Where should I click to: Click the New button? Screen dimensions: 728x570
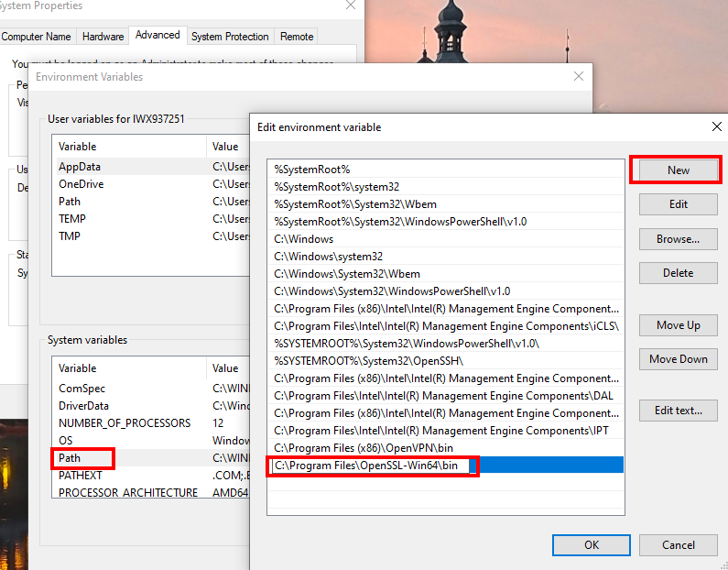pos(678,170)
